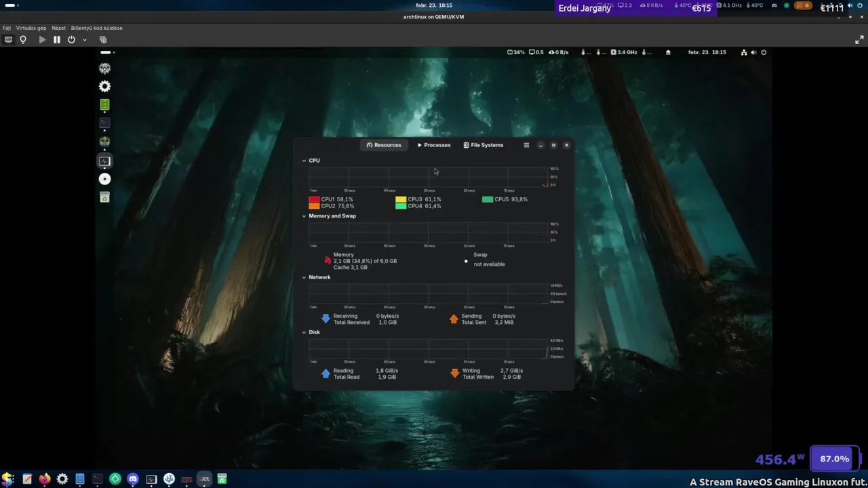The height and width of the screenshot is (488, 868).
Task: Click the Memory 2,1 GB (34,8%) value
Action: click(365, 261)
